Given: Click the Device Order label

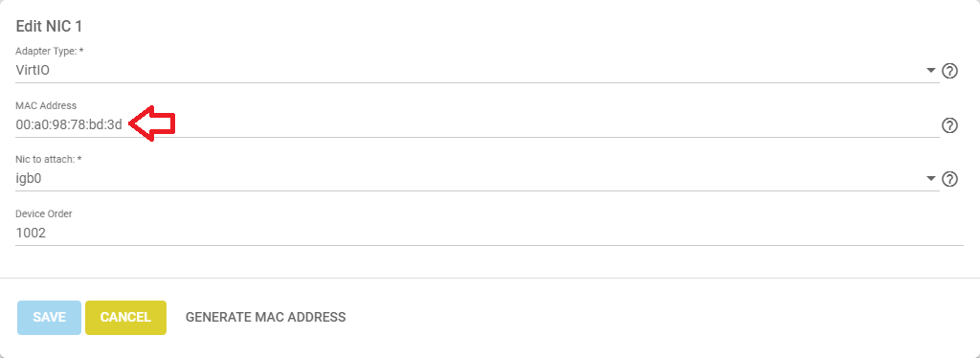Looking at the screenshot, I should coord(44,213).
